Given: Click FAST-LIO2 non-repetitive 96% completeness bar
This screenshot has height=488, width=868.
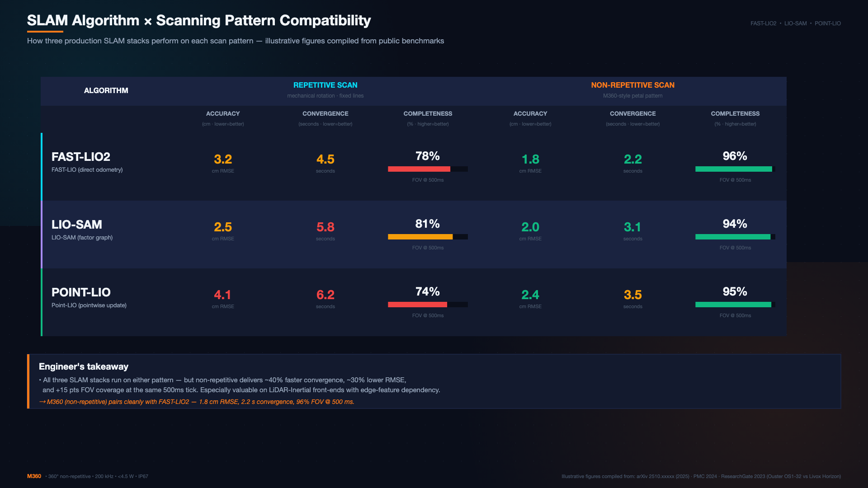Looking at the screenshot, I should (735, 169).
